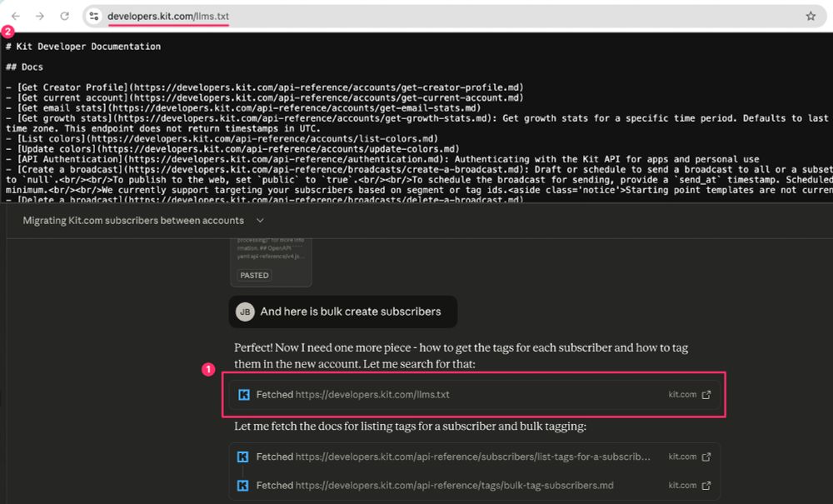Open site information icon left of the URL
Viewport: 833px width, 504px height.
95,15
